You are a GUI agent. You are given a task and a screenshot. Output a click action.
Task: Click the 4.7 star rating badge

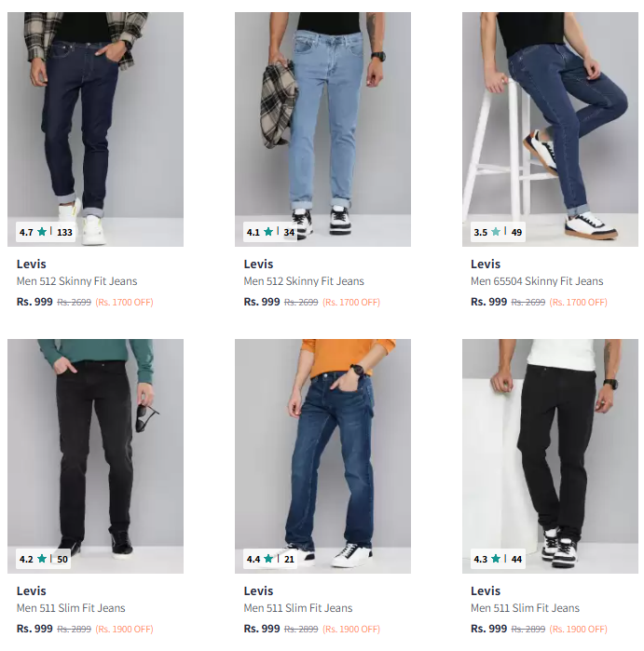pyautogui.click(x=46, y=232)
